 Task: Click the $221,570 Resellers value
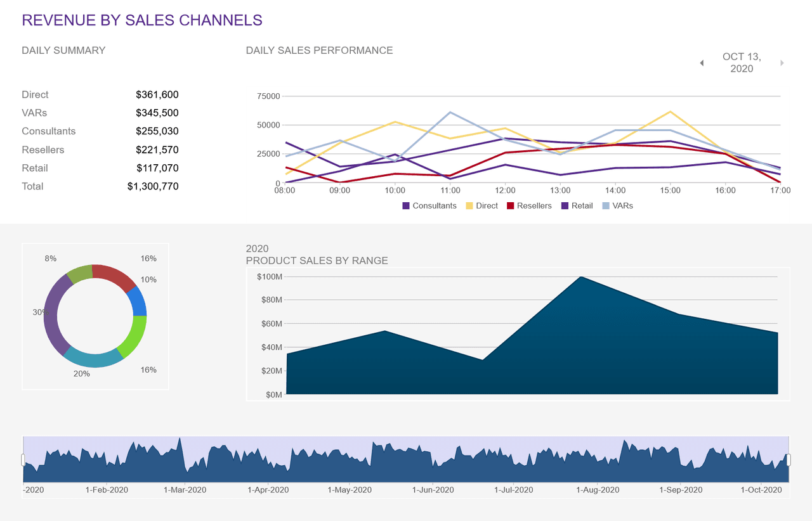tap(157, 150)
